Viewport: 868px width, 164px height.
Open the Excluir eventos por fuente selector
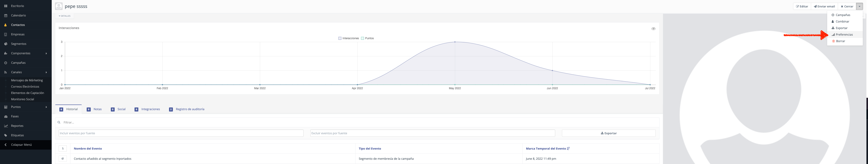click(x=433, y=133)
